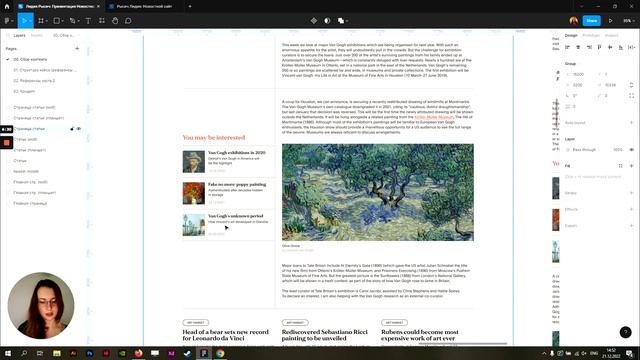The height and width of the screenshot is (360, 640).
Task: Select the page starting with '01.'
Action: click(x=44, y=70)
